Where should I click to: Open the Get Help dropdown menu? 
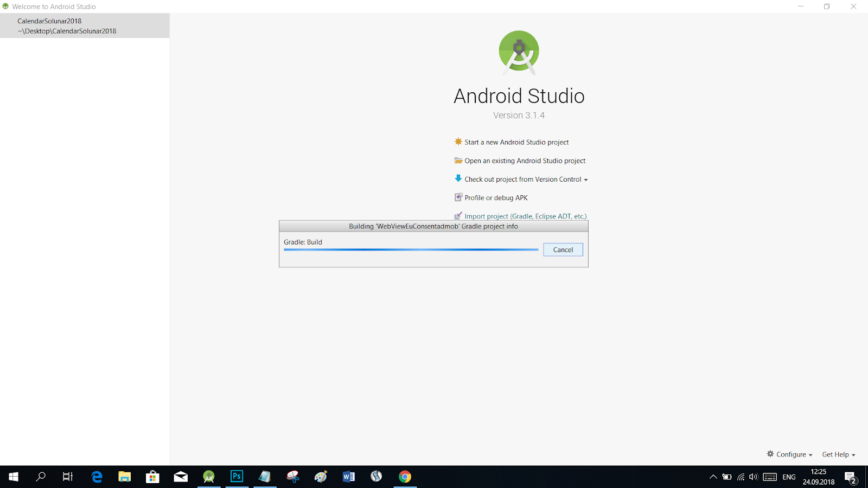839,454
